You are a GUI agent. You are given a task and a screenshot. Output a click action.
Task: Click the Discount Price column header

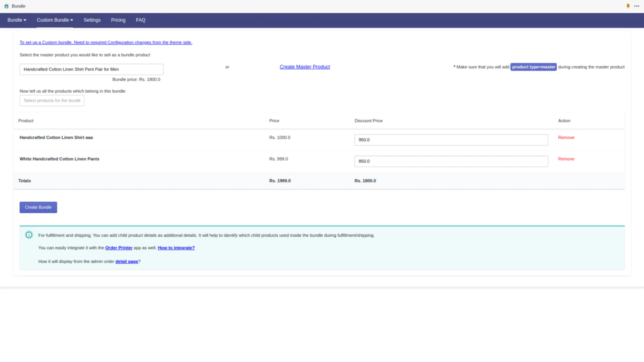369,121
